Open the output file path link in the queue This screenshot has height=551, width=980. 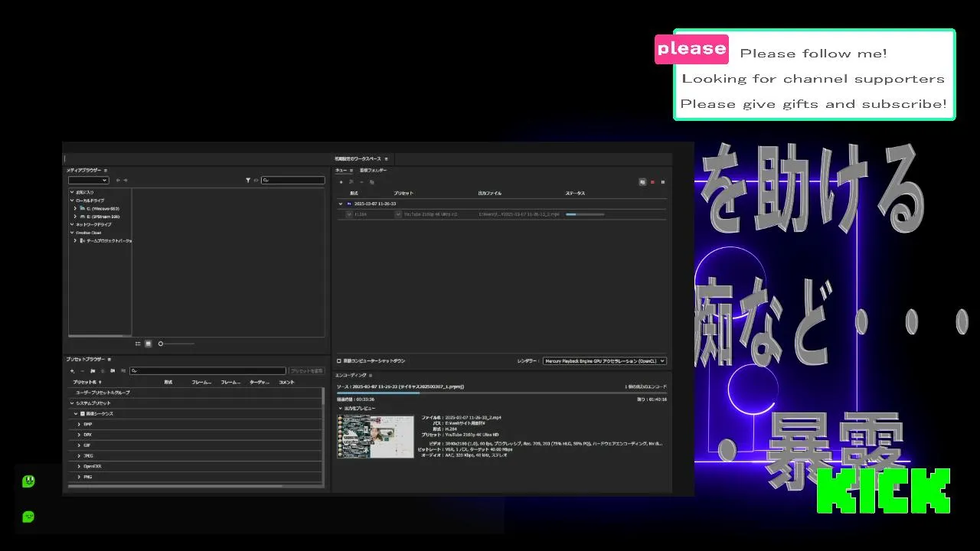click(x=519, y=214)
